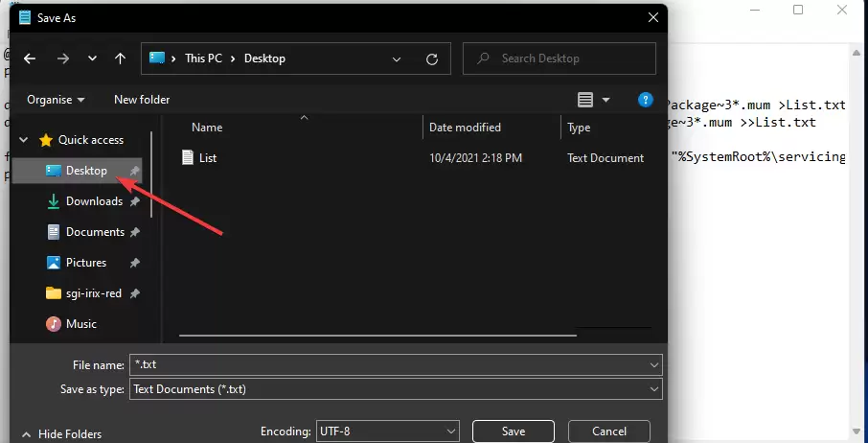This screenshot has height=443, width=868.
Task: Open the Organise menu
Action: coord(56,100)
